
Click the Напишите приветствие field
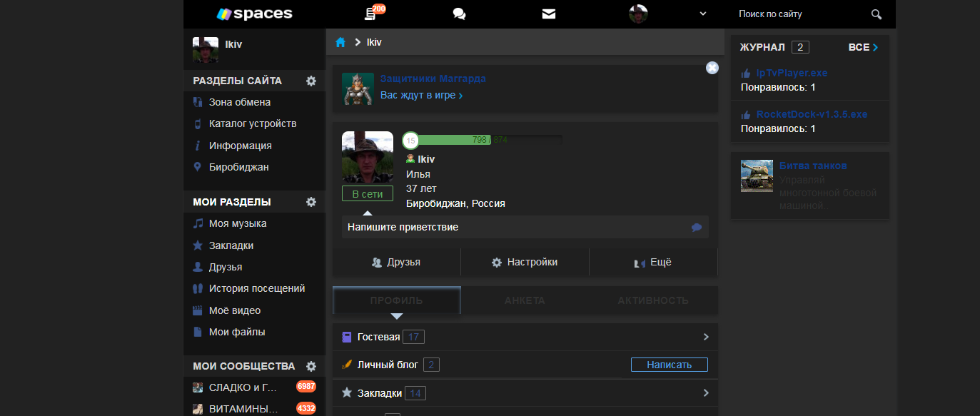525,227
